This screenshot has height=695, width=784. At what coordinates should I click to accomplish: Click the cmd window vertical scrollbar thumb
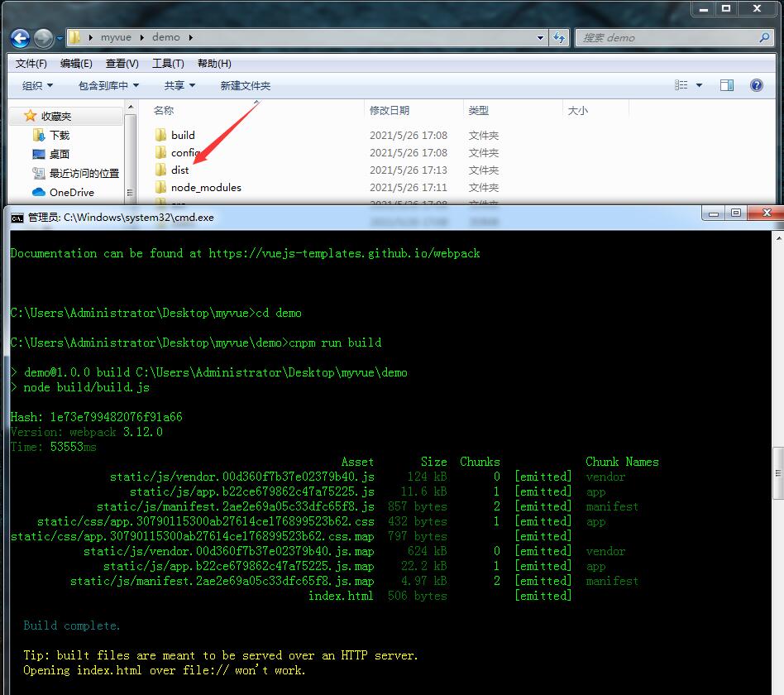pos(778,472)
